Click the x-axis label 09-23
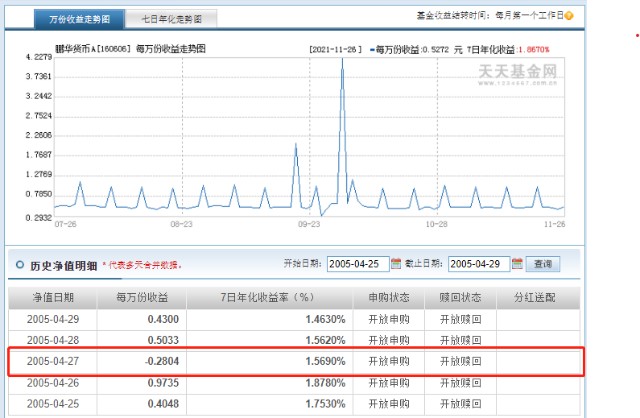This screenshot has width=640, height=418. pyautogui.click(x=309, y=224)
